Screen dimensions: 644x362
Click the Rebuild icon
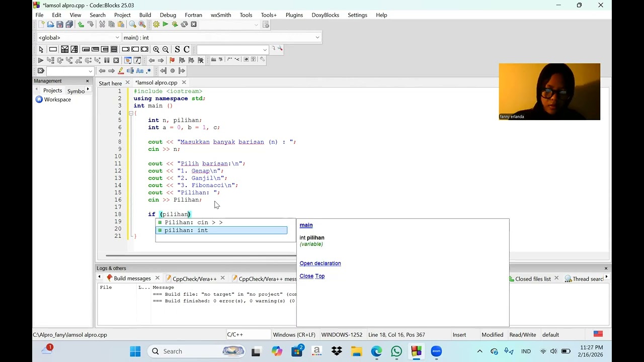[184, 24]
